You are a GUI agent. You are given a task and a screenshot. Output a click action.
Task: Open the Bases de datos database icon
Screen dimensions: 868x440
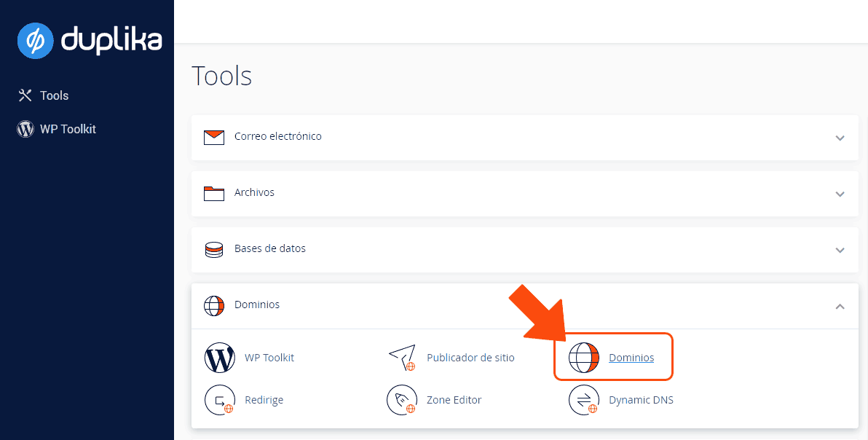pos(214,249)
